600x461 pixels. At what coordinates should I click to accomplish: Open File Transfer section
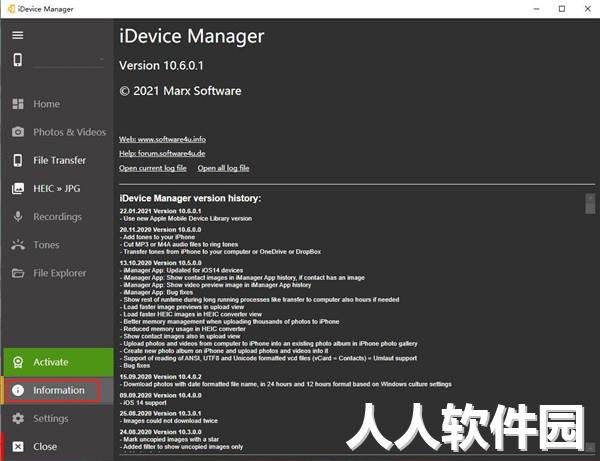coord(59,160)
